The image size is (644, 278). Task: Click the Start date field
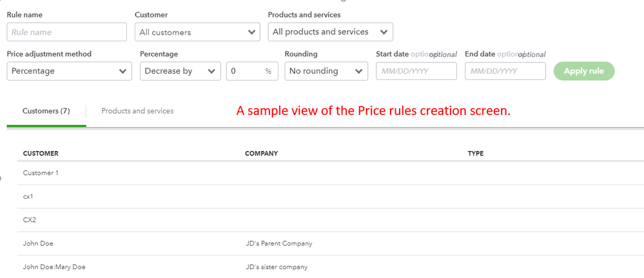pyautogui.click(x=416, y=71)
